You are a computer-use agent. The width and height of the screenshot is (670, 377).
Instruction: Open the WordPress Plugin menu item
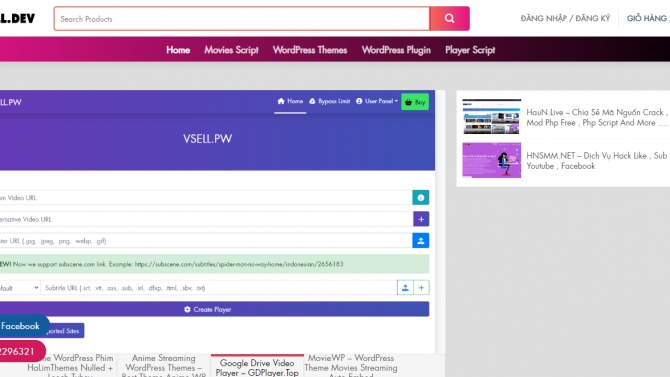[396, 50]
